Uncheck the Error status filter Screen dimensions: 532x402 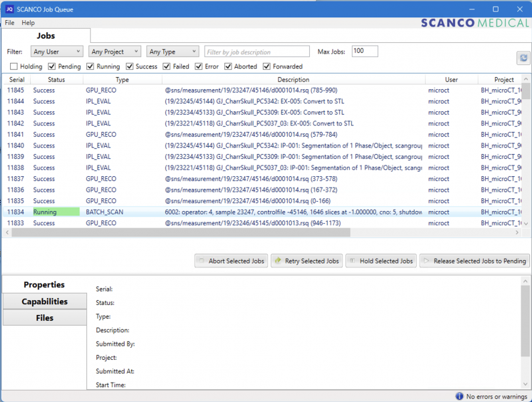pyautogui.click(x=199, y=66)
